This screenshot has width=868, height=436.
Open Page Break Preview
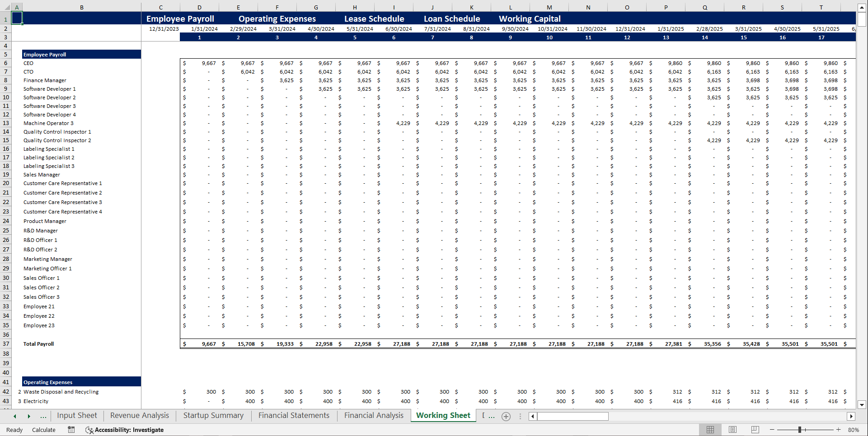[755, 430]
